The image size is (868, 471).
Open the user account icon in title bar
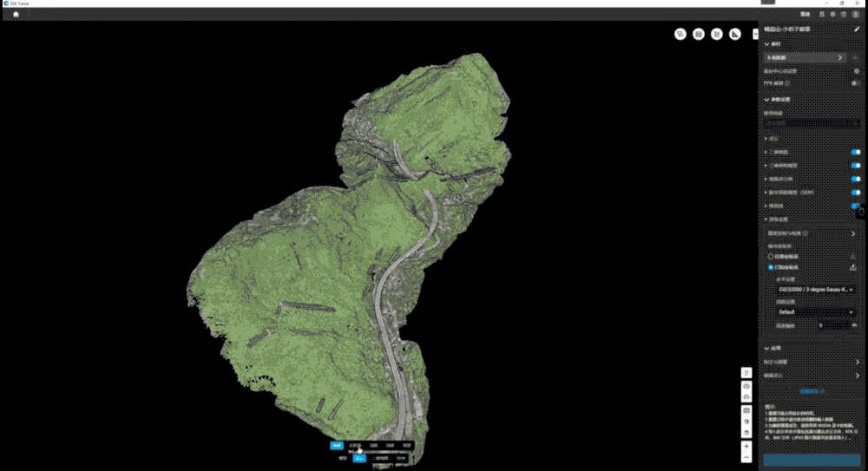click(x=855, y=15)
